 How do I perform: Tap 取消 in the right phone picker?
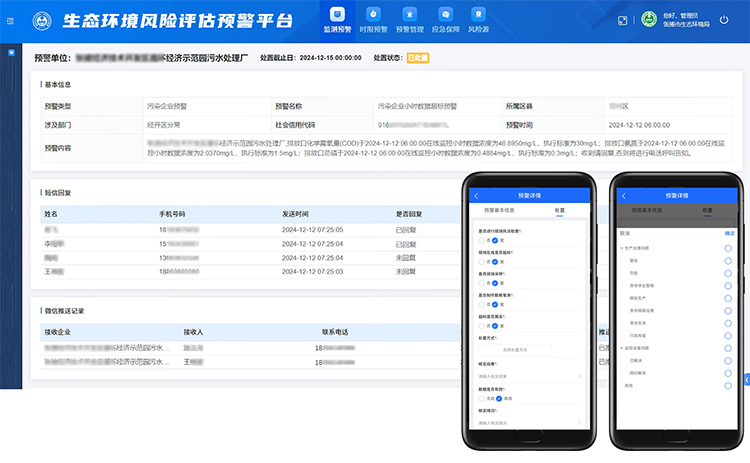click(625, 233)
